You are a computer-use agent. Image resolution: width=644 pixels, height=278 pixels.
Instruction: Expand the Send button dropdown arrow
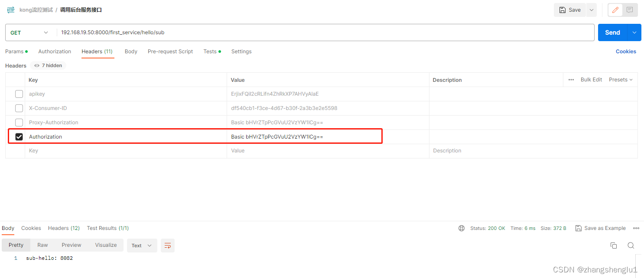(x=634, y=32)
